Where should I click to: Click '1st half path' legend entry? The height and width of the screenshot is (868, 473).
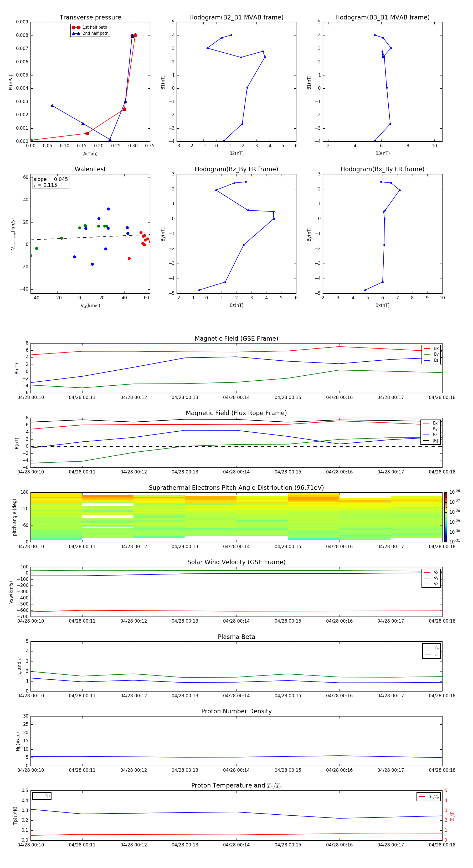[x=90, y=27]
